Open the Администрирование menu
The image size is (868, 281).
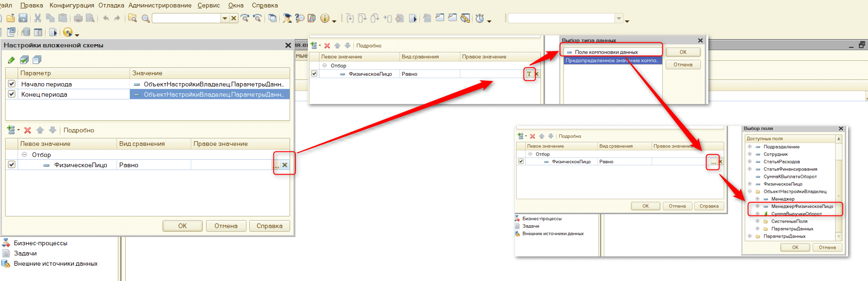point(160,5)
